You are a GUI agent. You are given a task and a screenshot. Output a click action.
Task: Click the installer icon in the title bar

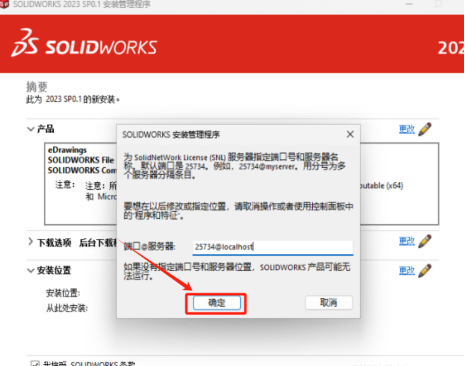[4, 4]
